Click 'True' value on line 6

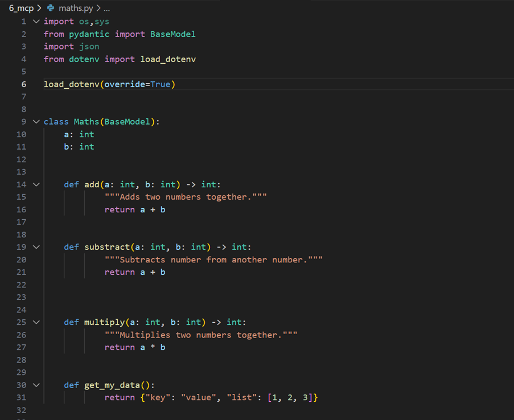pyautogui.click(x=161, y=84)
